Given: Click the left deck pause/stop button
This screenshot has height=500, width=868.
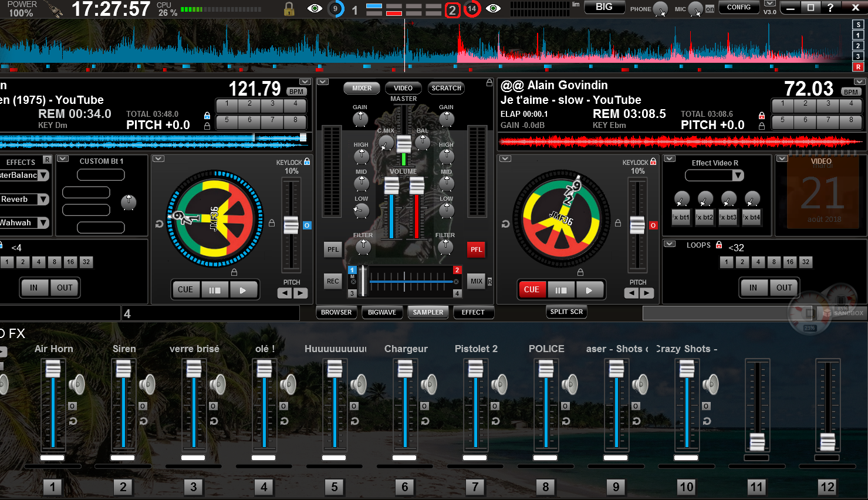Looking at the screenshot, I should [215, 289].
